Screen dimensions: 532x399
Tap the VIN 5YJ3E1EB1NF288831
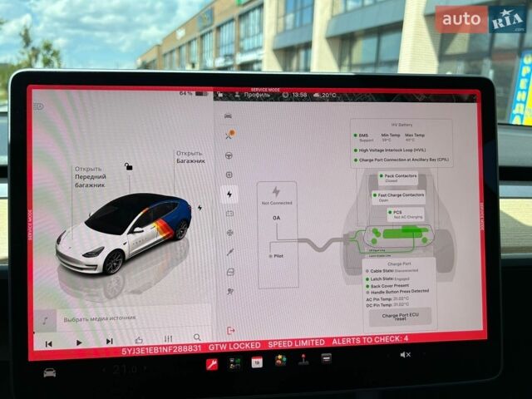161,349
